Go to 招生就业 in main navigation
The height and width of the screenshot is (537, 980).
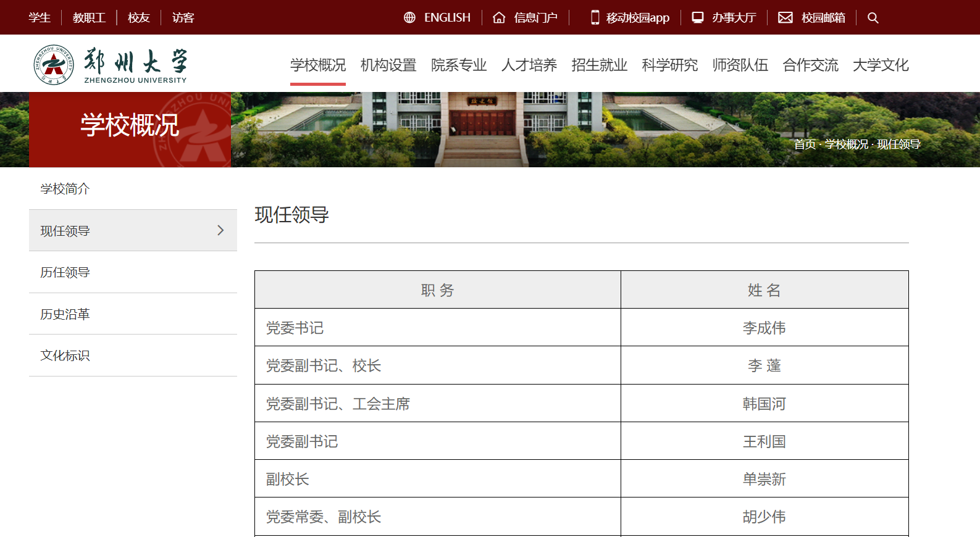599,65
